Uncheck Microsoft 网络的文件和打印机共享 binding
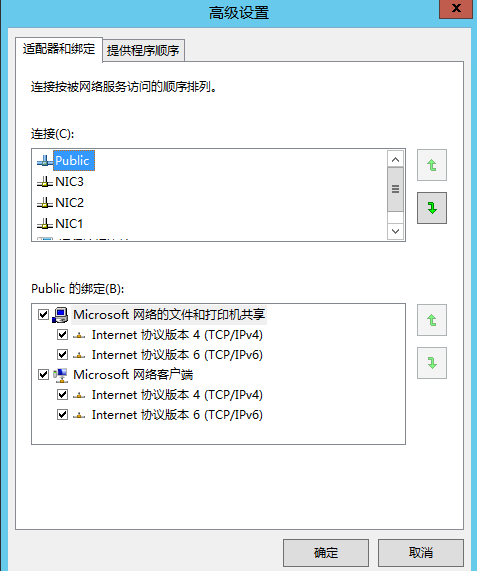This screenshot has height=571, width=477. point(43,314)
